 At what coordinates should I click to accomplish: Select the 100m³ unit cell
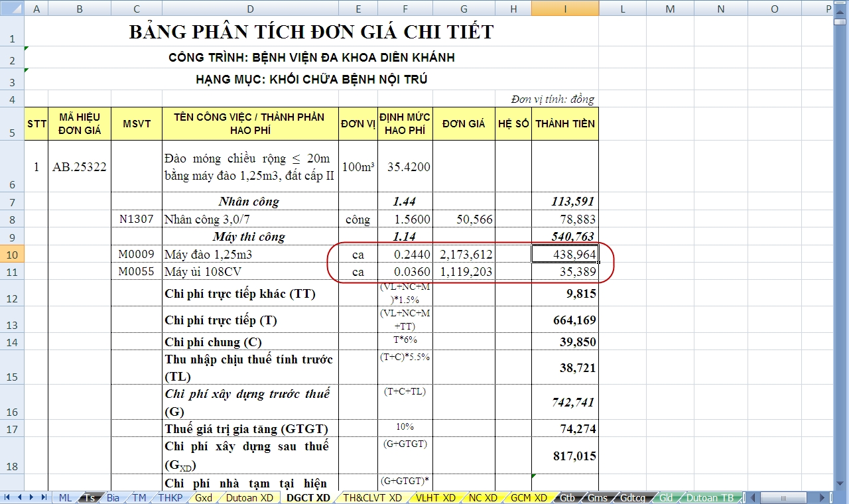coord(358,166)
